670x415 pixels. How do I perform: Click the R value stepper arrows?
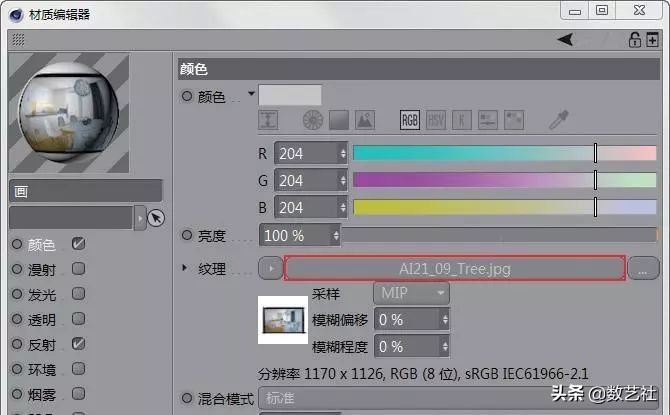[343, 153]
